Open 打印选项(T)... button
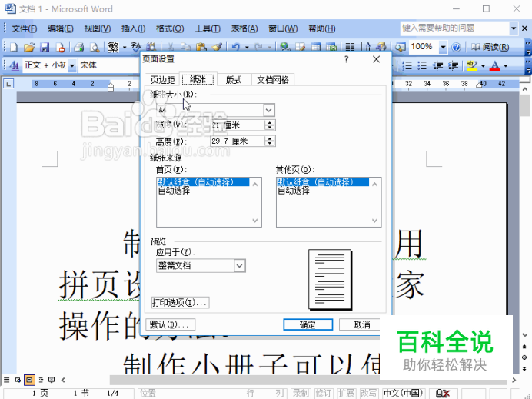532x399 pixels. [180, 302]
